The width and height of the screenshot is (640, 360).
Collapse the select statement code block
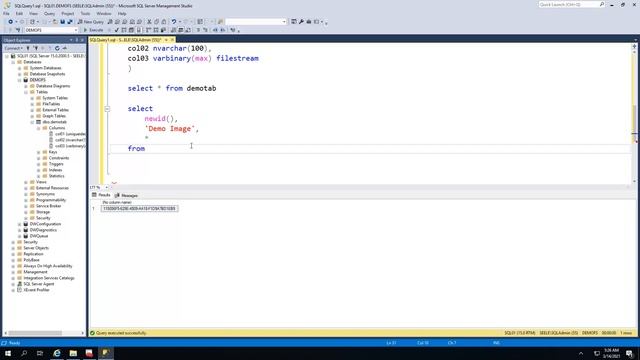pos(107,109)
